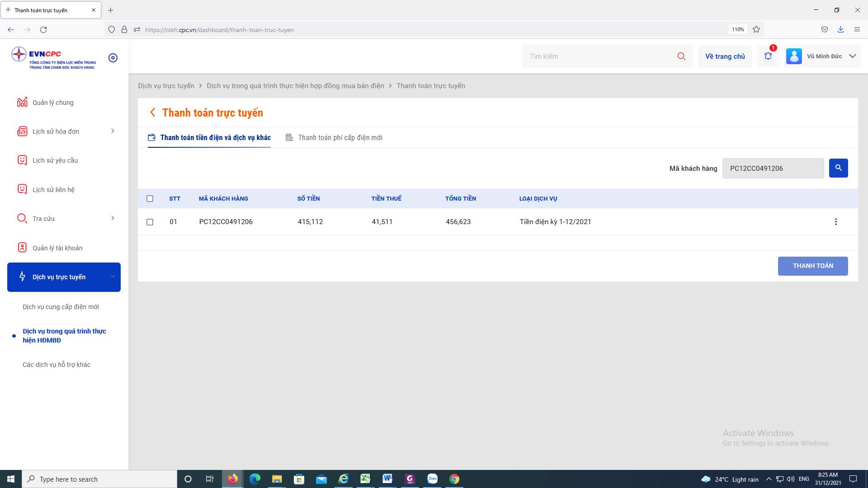Click the blue customer code search button
The height and width of the screenshot is (488, 868).
point(838,168)
